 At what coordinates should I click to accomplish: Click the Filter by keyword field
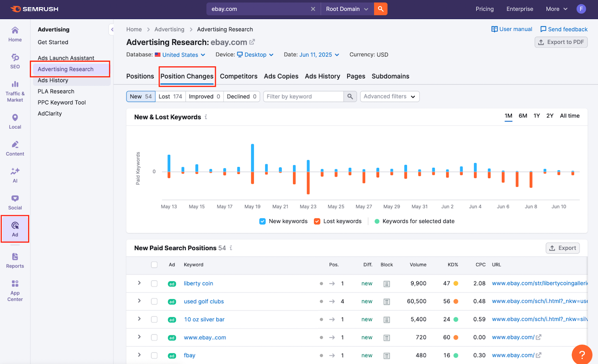pyautogui.click(x=304, y=96)
